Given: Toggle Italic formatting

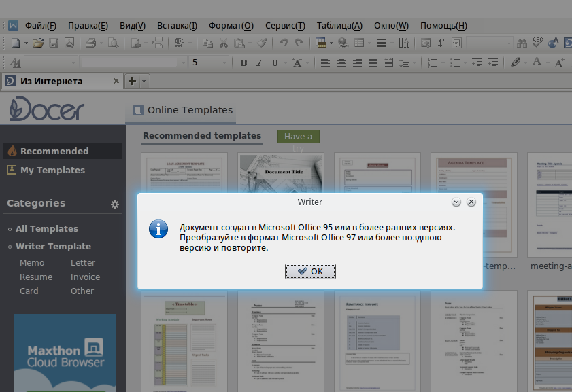Looking at the screenshot, I should click(259, 63).
